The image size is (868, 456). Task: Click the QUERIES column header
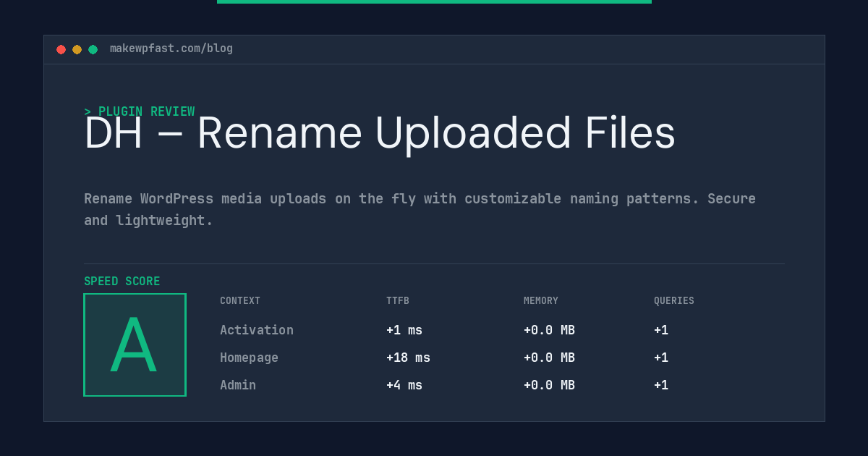[674, 301]
